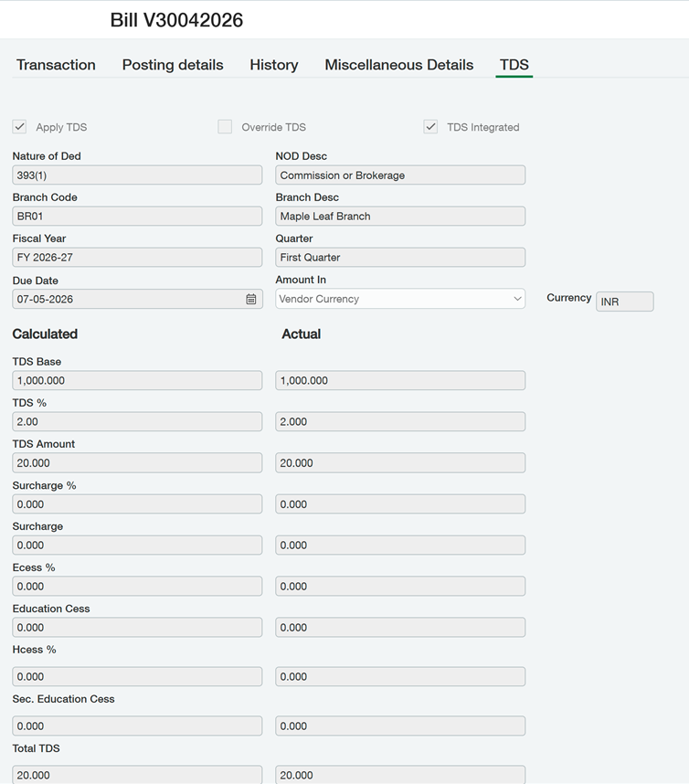
Task: Click the Nature of Ded field
Action: [x=137, y=175]
